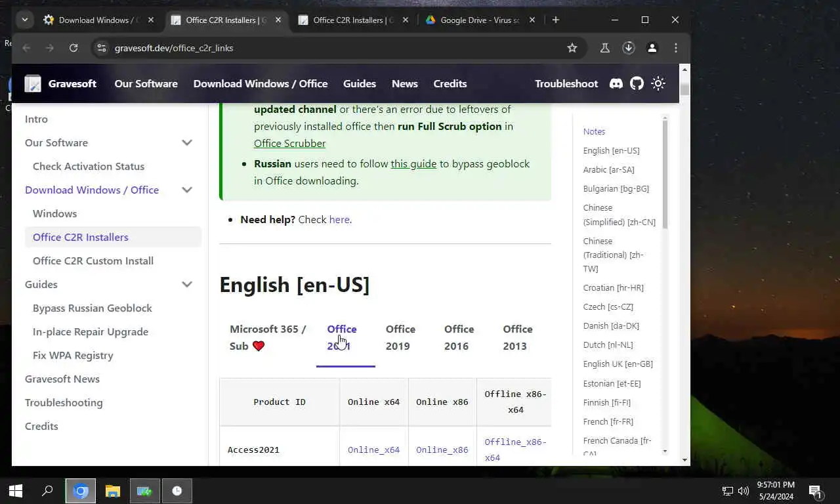
Task: Open Bypass Russian Geoblock sidebar item
Action: (x=93, y=308)
